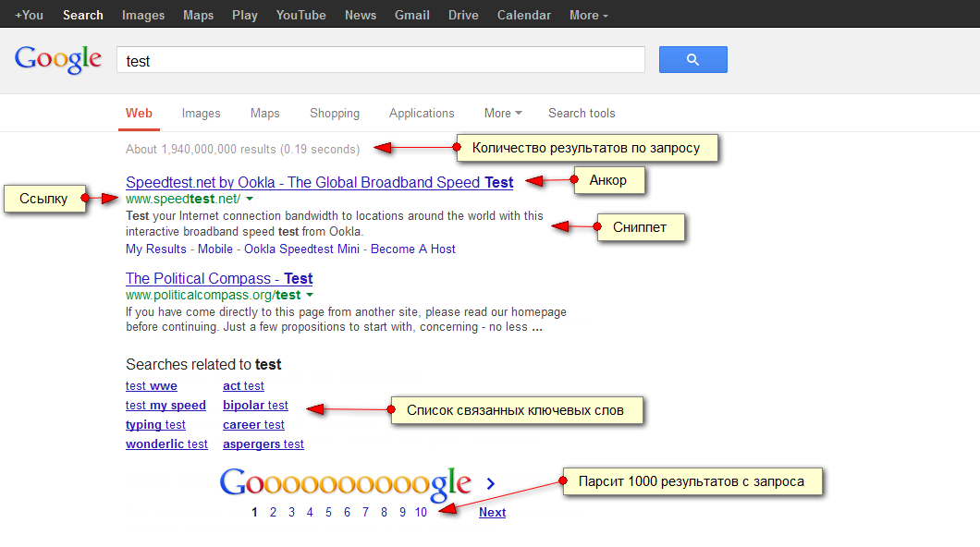Go to results page 4
Viewport: 980px width, 547px height.
pyautogui.click(x=310, y=512)
